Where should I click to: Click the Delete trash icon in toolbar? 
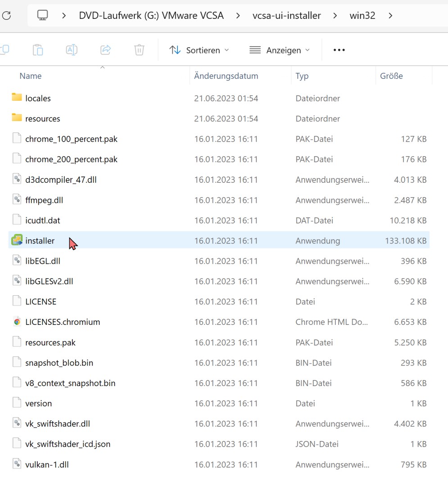tap(139, 50)
